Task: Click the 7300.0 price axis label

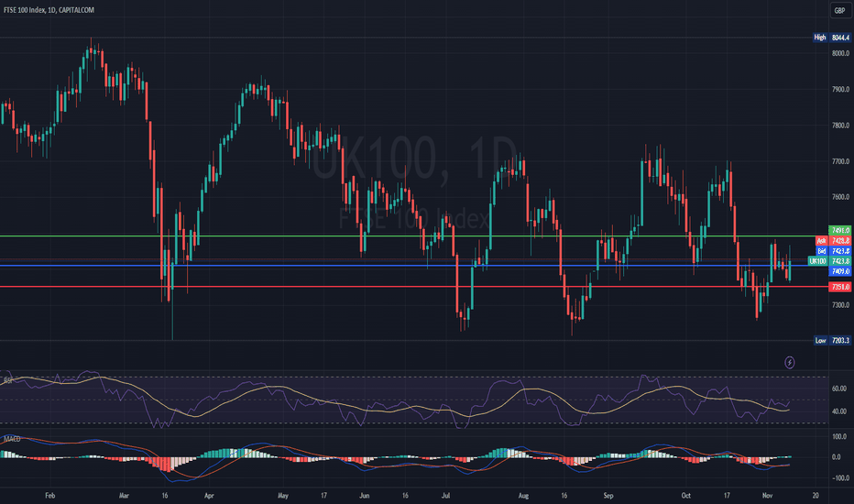Action: 840,305
